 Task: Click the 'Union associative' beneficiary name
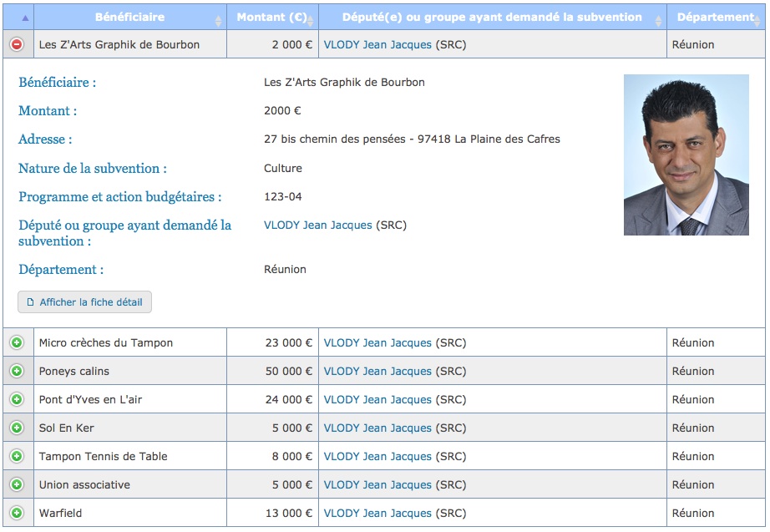pos(84,485)
